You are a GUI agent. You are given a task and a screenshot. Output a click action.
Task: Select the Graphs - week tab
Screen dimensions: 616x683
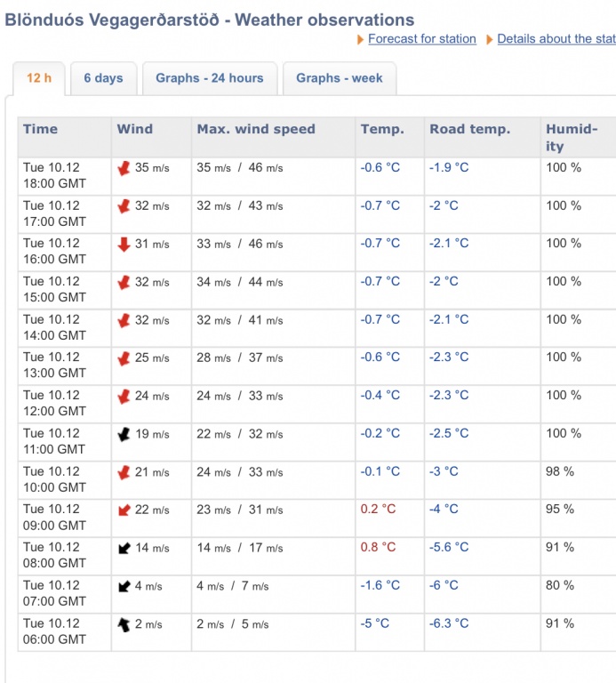click(339, 78)
